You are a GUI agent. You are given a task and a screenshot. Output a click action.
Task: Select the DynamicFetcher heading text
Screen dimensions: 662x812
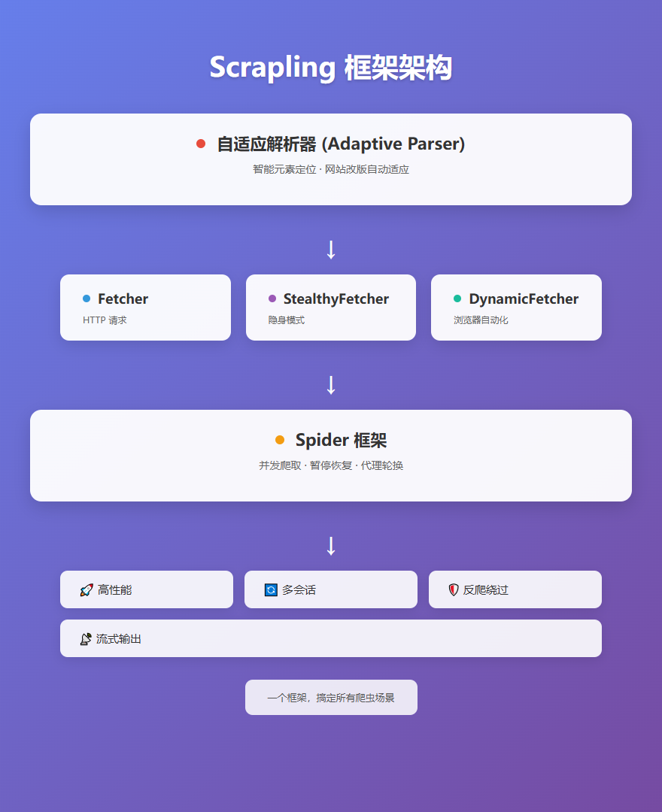pos(524,299)
